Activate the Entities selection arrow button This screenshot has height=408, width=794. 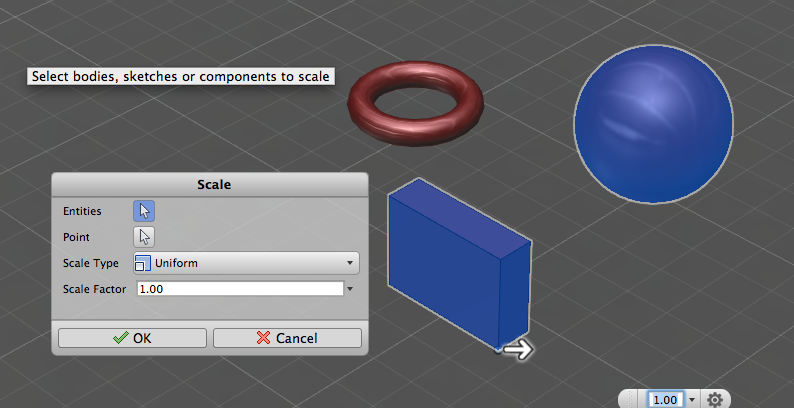point(144,211)
